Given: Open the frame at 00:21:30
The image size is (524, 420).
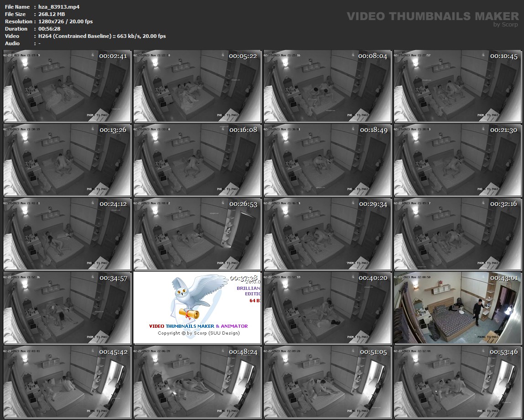Looking at the screenshot, I should [x=457, y=160].
